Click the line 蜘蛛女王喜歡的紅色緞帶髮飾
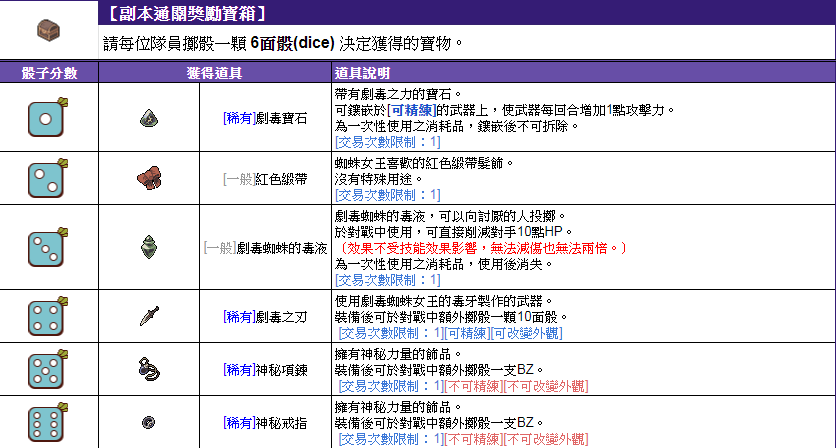The height and width of the screenshot is (448, 836). pos(424,163)
